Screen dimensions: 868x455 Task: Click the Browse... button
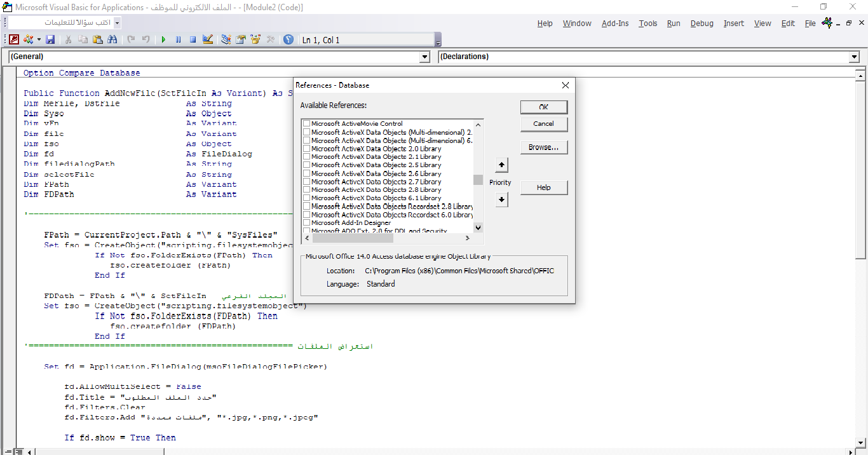[544, 147]
